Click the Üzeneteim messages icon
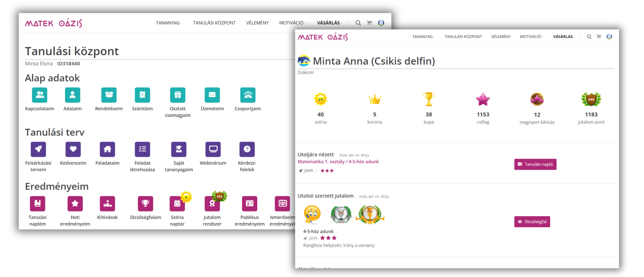 [212, 95]
